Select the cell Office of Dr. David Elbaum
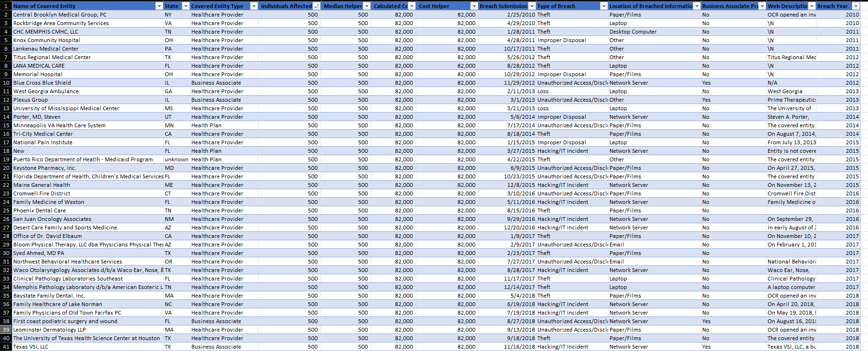The width and height of the screenshot is (868, 351). pyautogui.click(x=88, y=236)
